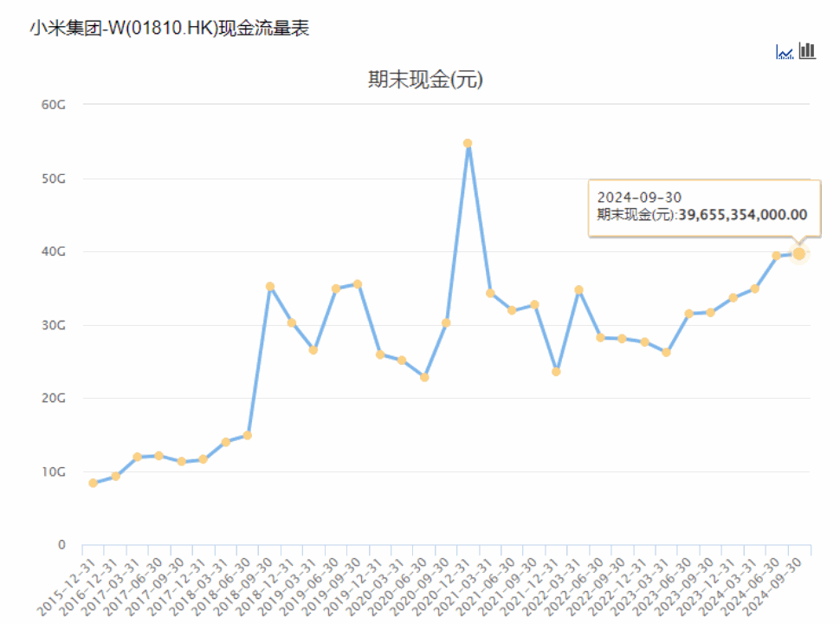Select the 2019-06-30 data point
The image size is (840, 624).
coord(336,289)
